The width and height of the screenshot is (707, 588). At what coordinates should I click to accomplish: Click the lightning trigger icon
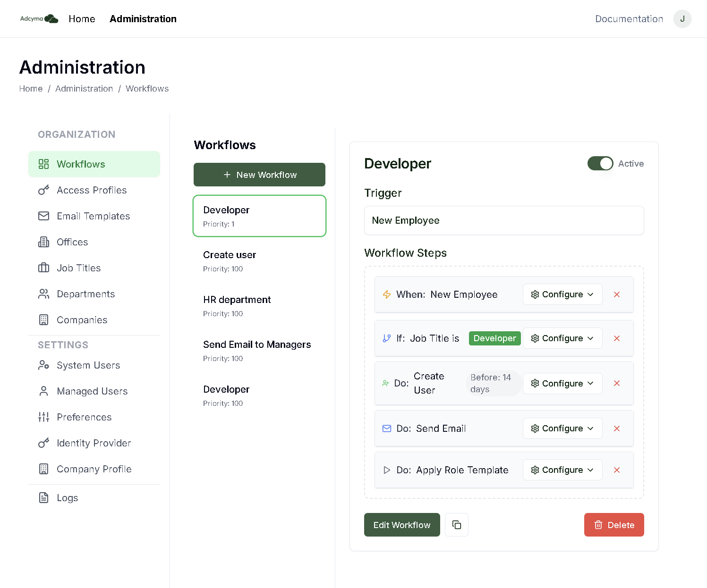(387, 294)
